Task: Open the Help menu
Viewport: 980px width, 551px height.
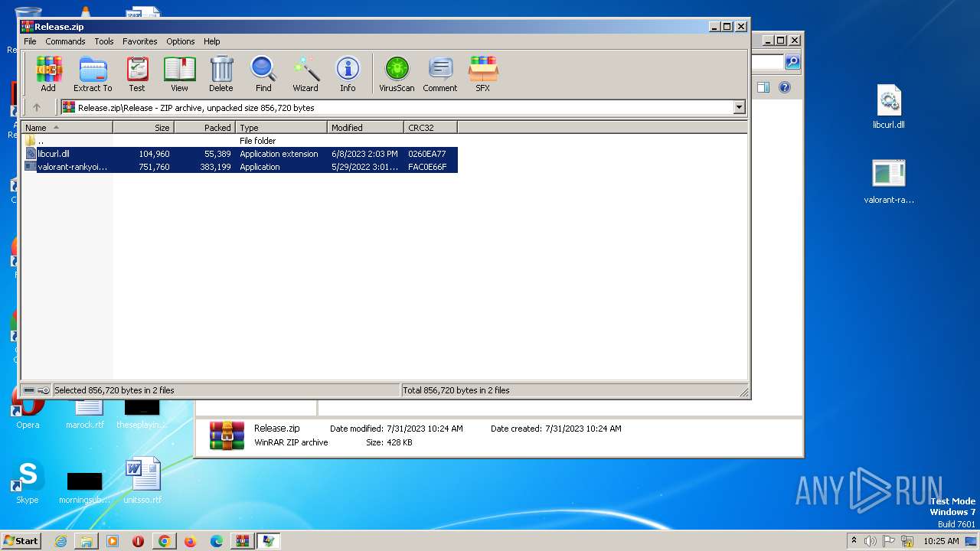Action: (212, 41)
